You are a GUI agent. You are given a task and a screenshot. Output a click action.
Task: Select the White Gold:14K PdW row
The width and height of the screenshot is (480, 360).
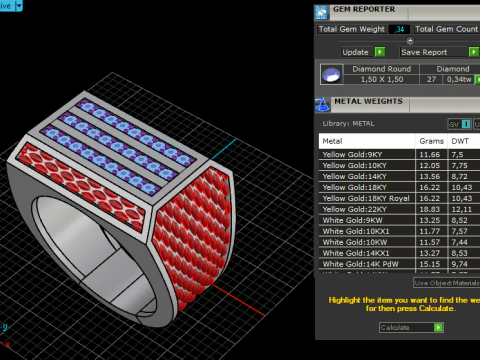coord(399,264)
